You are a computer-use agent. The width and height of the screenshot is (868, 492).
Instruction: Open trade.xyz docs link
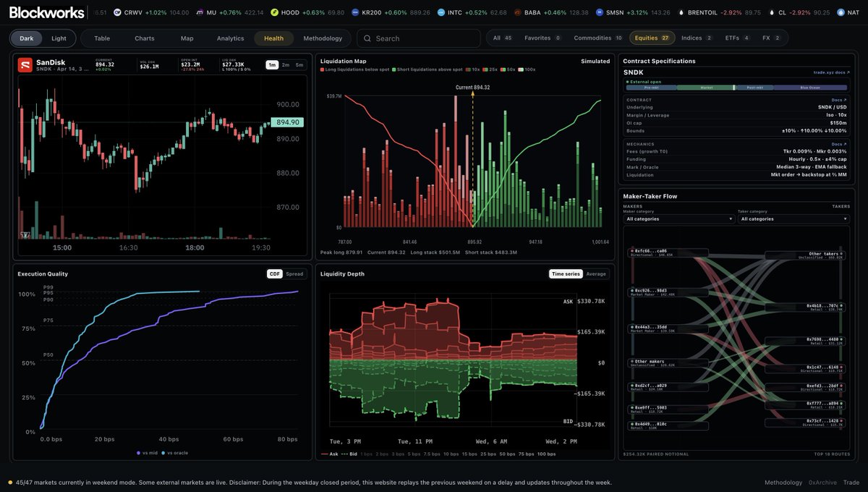pyautogui.click(x=832, y=73)
